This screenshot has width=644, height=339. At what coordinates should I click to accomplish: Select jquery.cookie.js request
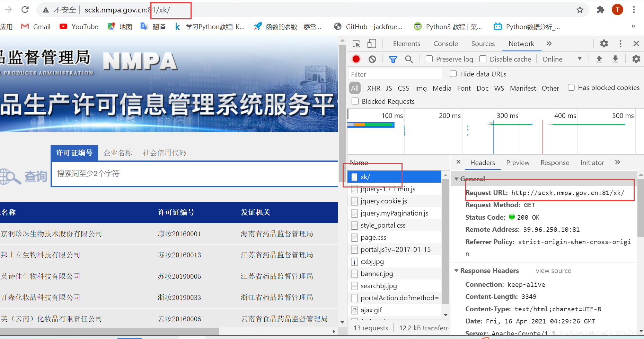395,201
